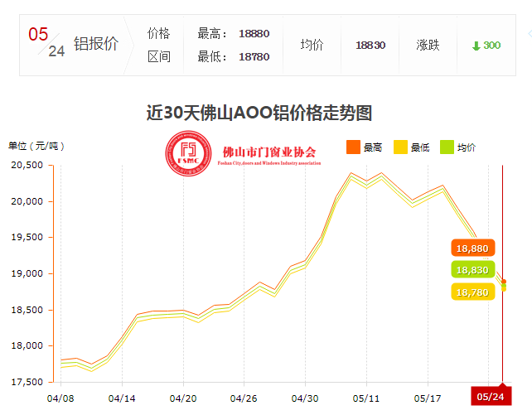Click the red 05 month number

(38, 34)
